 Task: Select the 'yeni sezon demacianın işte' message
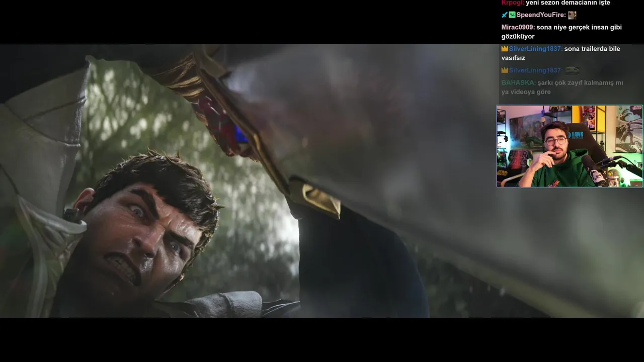(568, 3)
